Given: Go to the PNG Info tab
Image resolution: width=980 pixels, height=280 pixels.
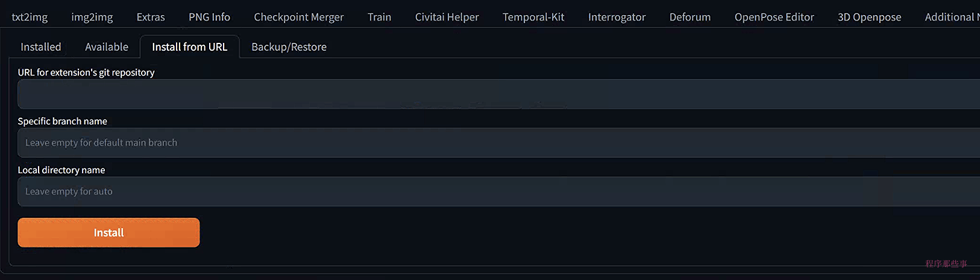Looking at the screenshot, I should click(209, 17).
